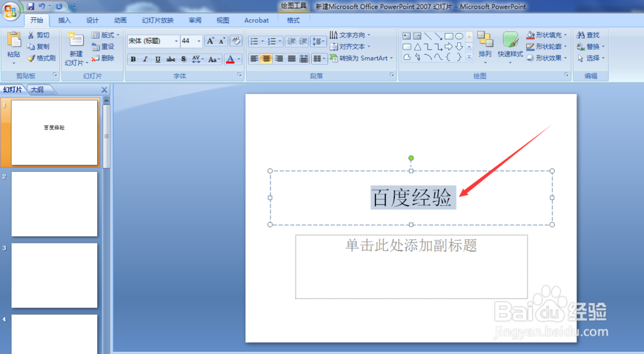Image resolution: width=644 pixels, height=354 pixels.
Task: Clear all formatting with eraser icon
Action: [236, 41]
